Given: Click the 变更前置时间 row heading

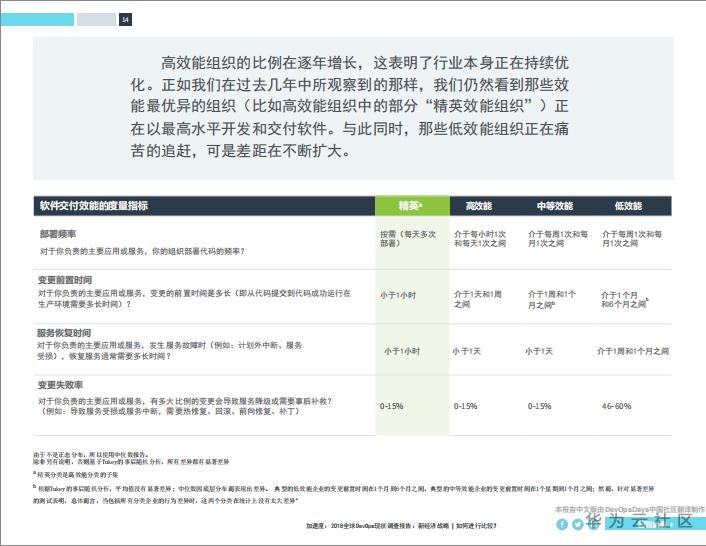Looking at the screenshot, I should pos(65,280).
